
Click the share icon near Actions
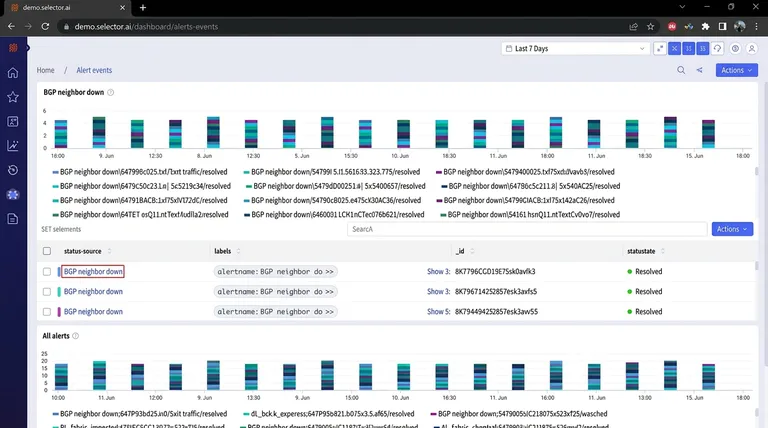[699, 70]
